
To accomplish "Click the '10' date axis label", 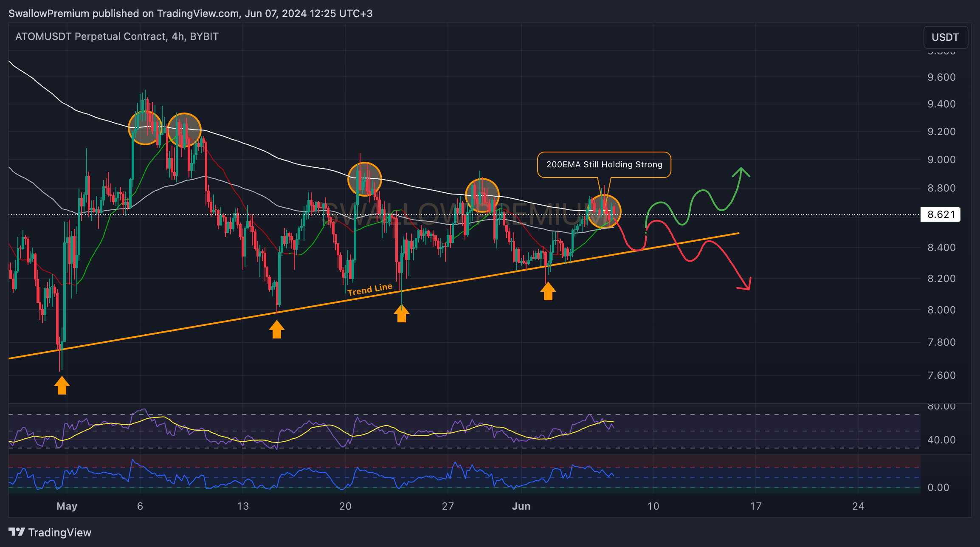I will tap(653, 506).
